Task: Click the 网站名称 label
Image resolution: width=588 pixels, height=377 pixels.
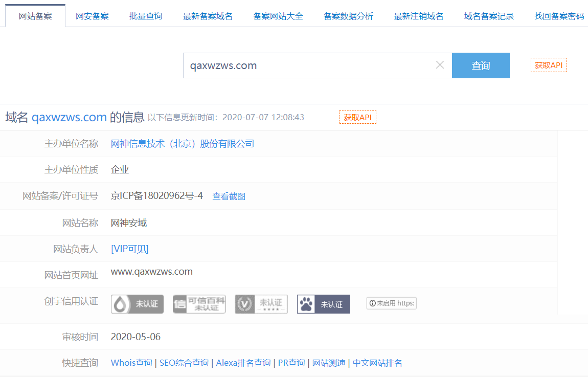Action: tap(80, 223)
